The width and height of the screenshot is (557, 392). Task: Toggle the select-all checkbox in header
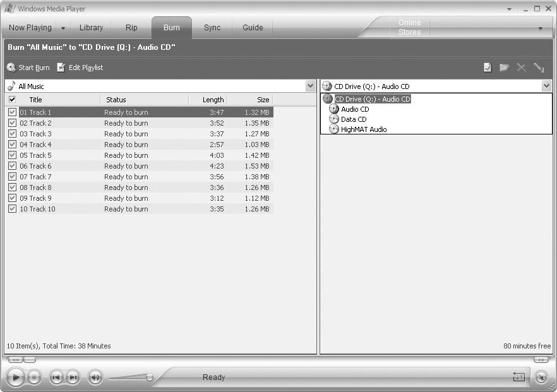[x=12, y=100]
